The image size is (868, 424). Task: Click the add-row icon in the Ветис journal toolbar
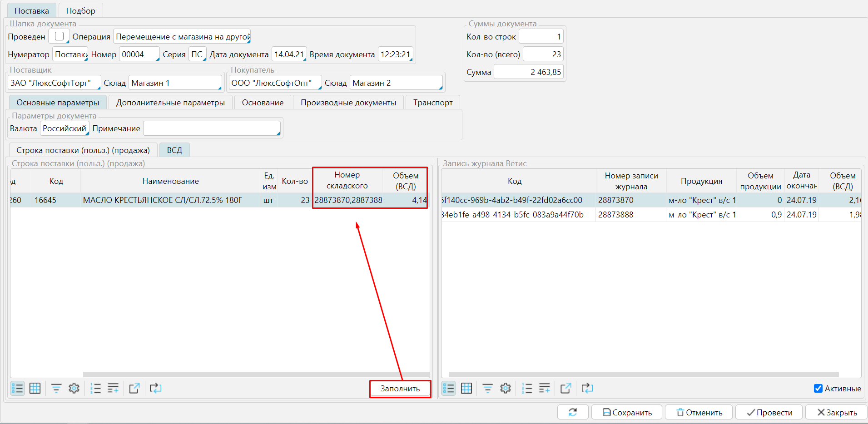click(544, 388)
